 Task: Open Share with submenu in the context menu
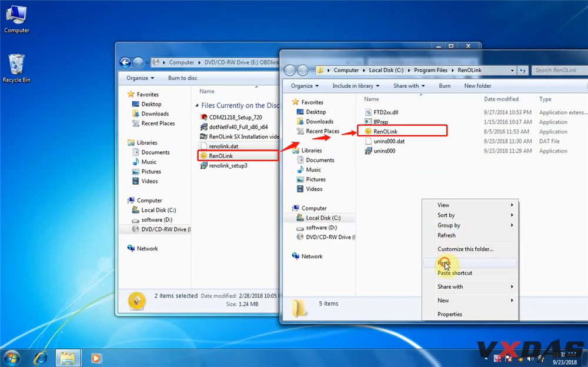point(470,286)
